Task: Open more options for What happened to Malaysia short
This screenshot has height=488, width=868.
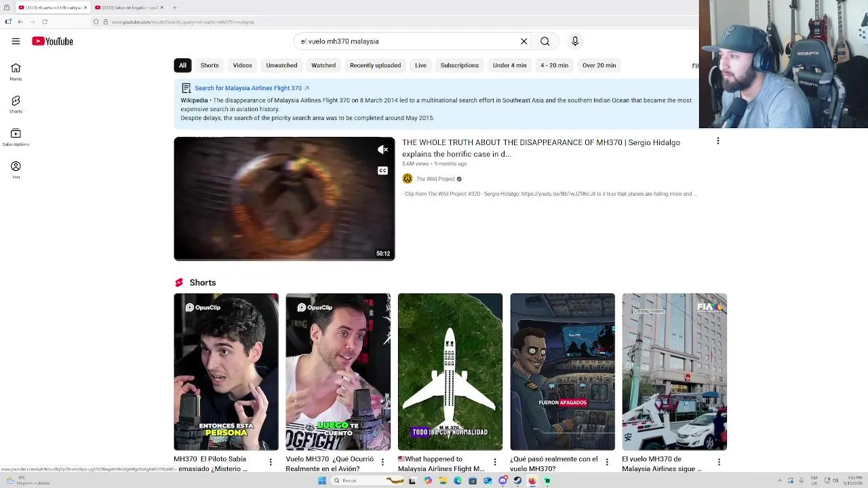Action: click(495, 462)
